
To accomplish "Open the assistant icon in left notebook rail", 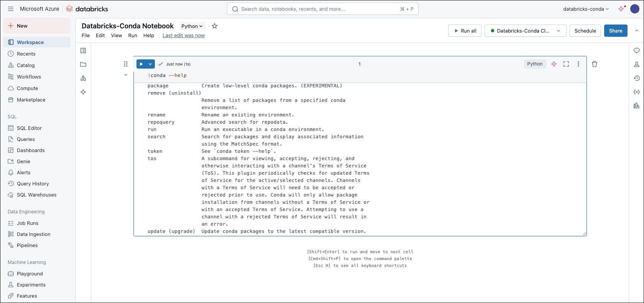I will pyautogui.click(x=83, y=92).
